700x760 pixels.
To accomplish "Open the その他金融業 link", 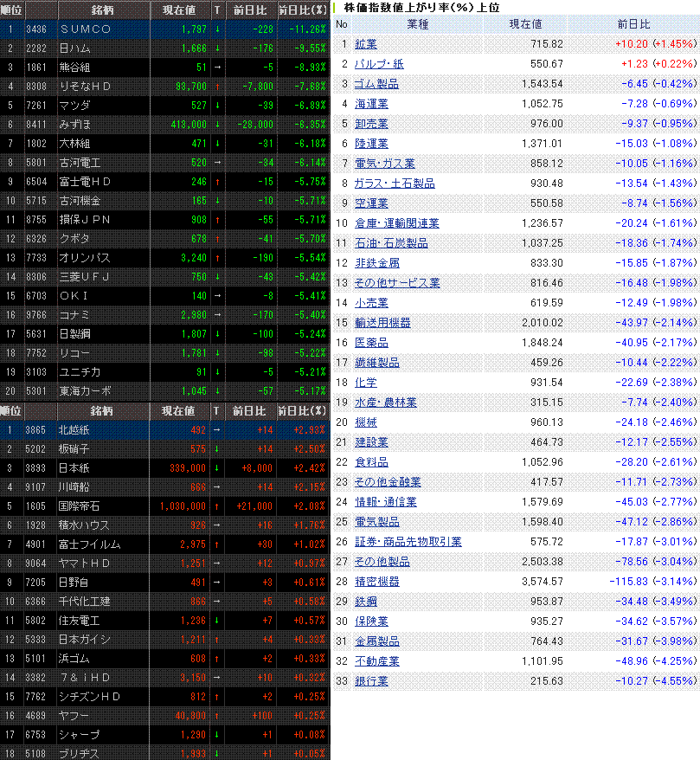I will click(x=388, y=482).
